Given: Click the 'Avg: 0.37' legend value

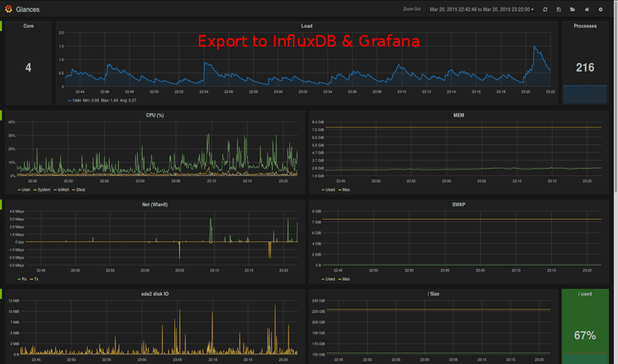Looking at the screenshot, I should 128,100.
